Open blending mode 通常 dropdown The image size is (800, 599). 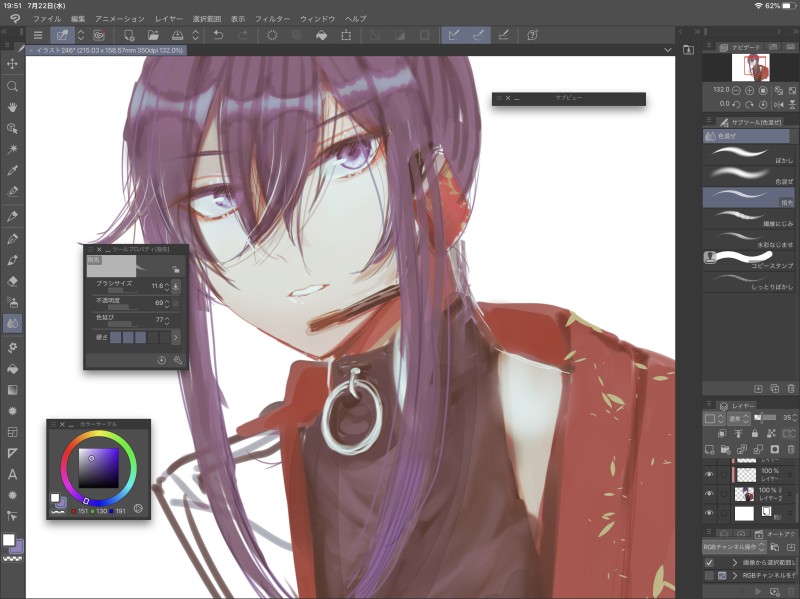click(738, 418)
